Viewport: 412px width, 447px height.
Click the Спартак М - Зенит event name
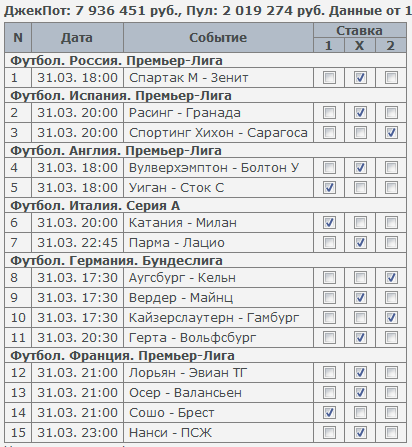[x=189, y=78]
